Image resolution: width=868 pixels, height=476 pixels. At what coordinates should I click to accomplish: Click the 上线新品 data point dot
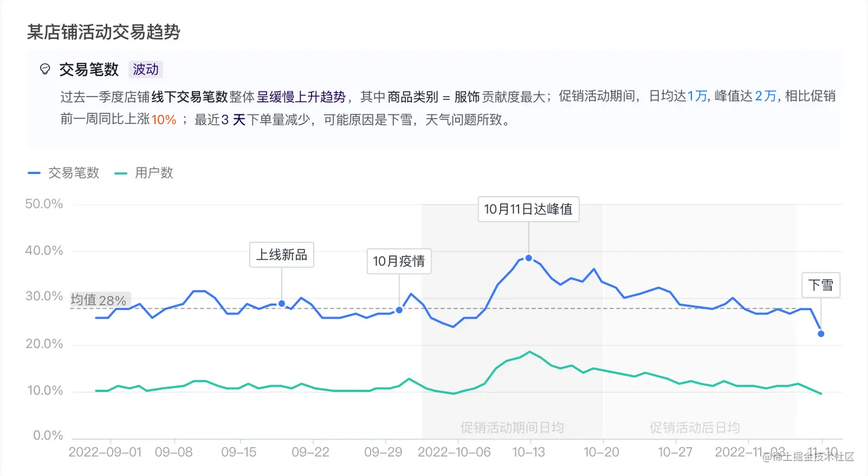coord(281,304)
